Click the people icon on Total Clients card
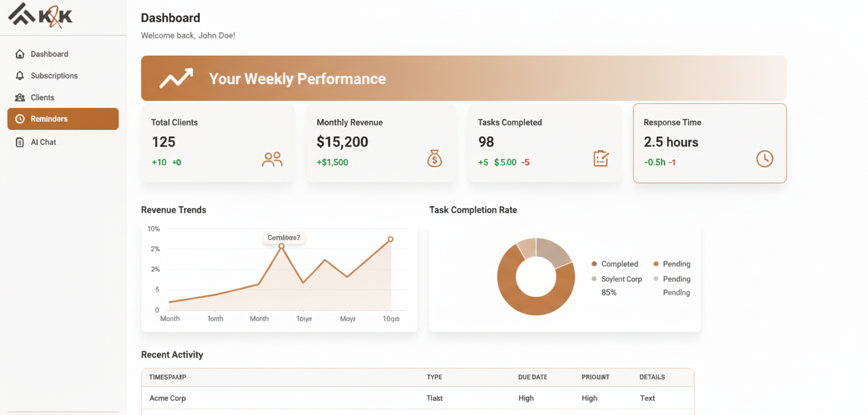868x415 pixels. coord(272,159)
